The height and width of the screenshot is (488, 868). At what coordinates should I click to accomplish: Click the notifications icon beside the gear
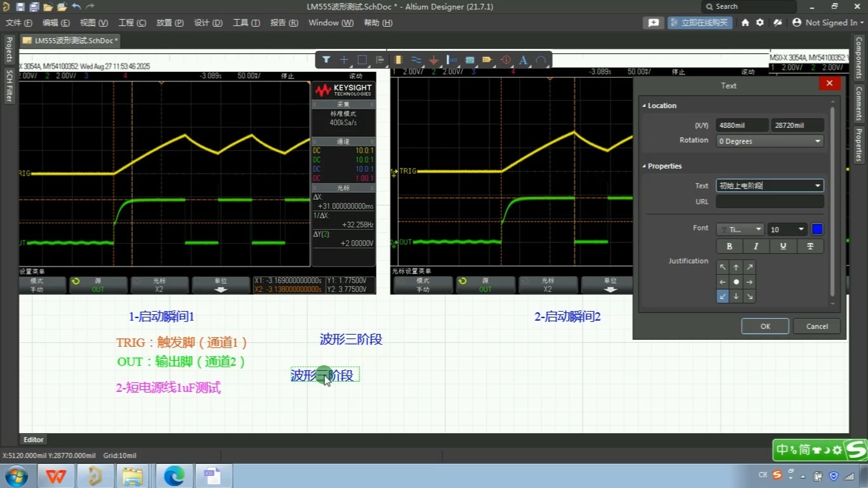[777, 22]
